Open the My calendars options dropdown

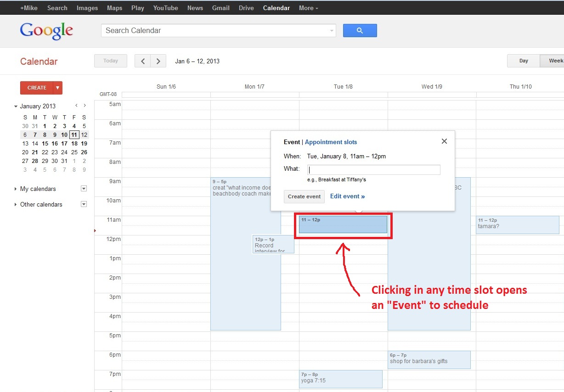84,188
